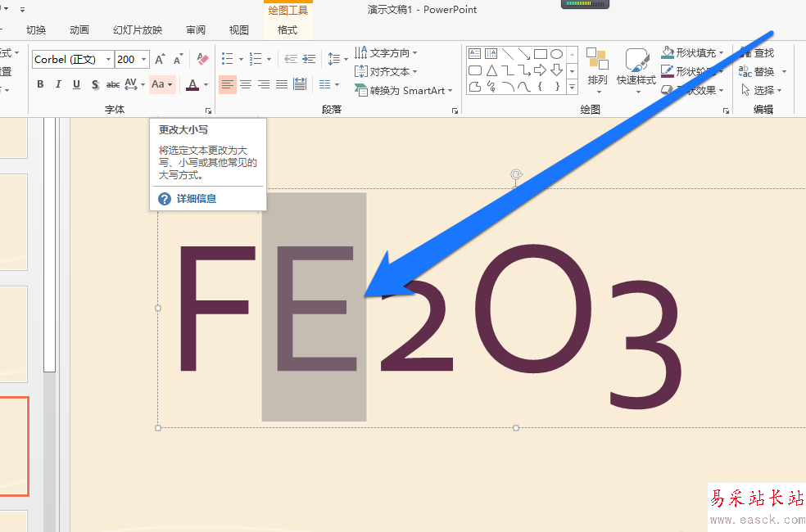Viewport: 806px width, 532px height.
Task: Increase list indent level
Action: click(x=309, y=59)
